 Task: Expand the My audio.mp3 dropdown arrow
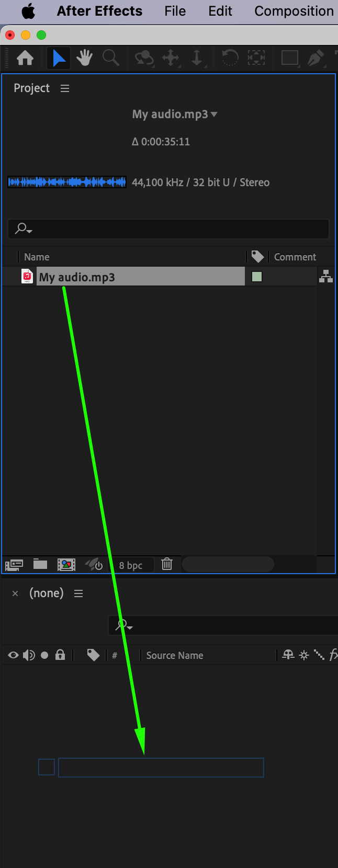(214, 114)
